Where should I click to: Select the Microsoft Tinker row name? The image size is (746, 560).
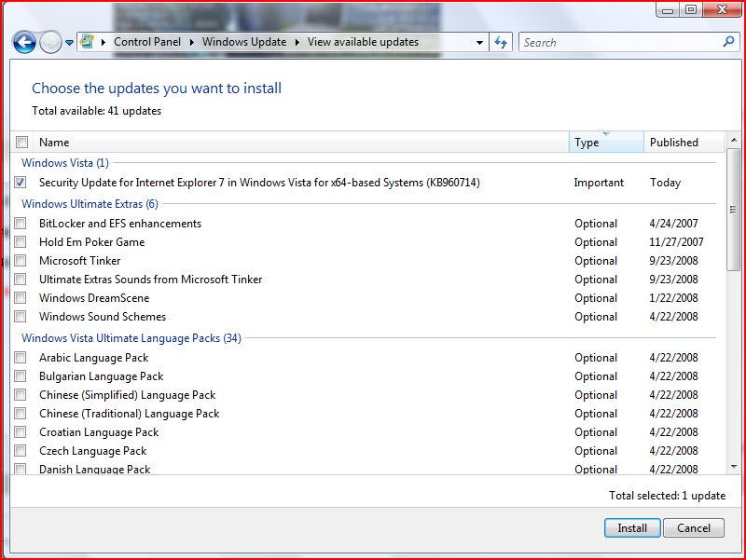[x=80, y=261]
